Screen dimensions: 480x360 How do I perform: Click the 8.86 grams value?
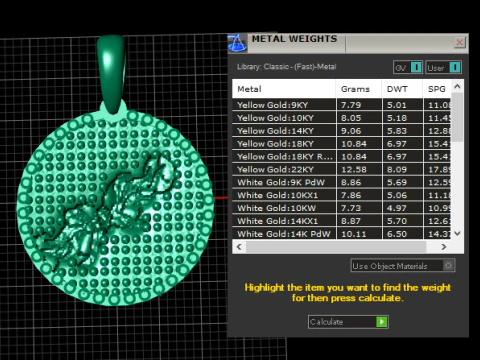pyautogui.click(x=351, y=182)
